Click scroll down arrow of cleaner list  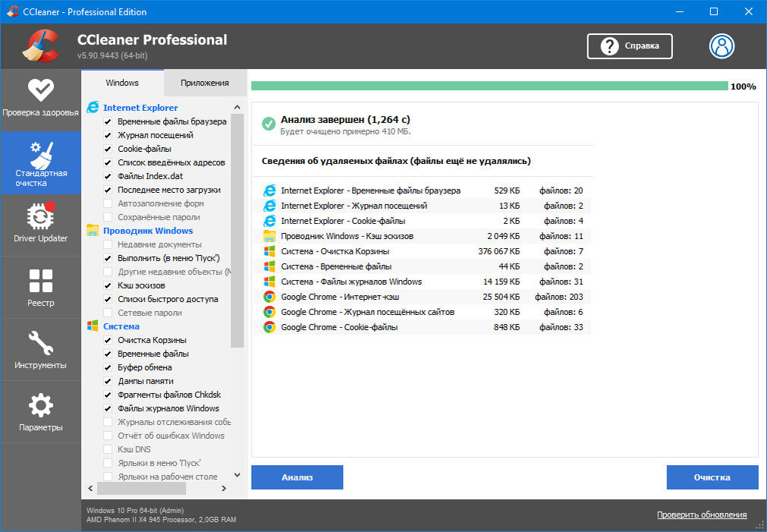click(x=237, y=475)
